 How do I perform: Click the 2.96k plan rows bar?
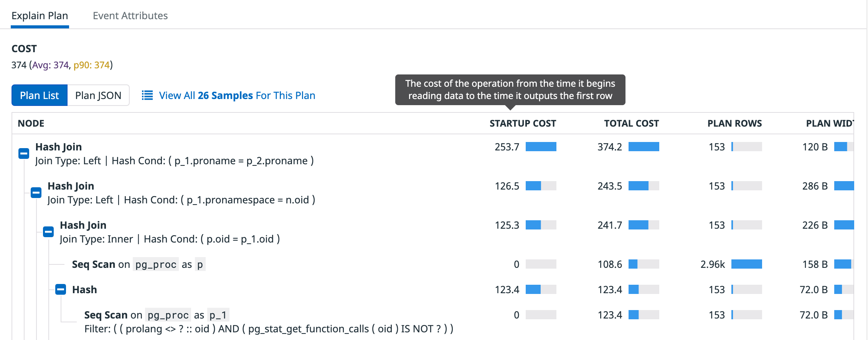point(746,264)
